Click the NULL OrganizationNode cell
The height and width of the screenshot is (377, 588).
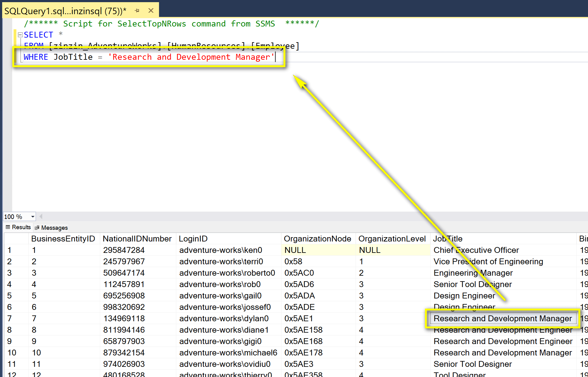[318, 250]
